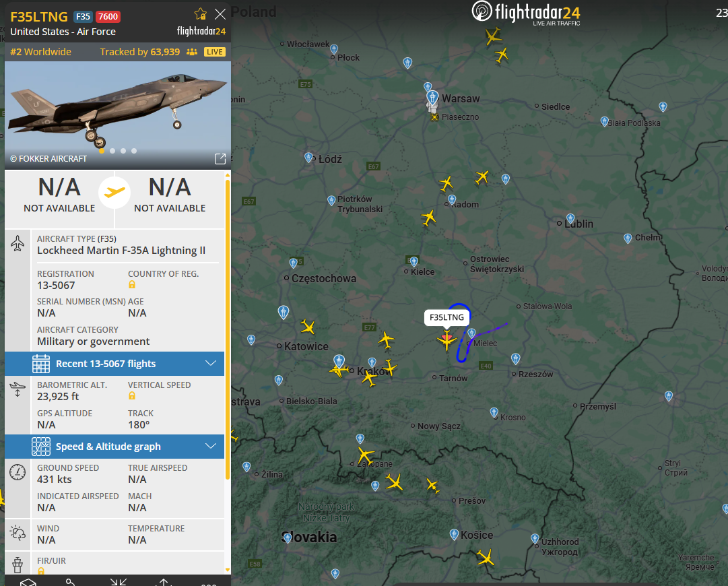The image size is (728, 586).
Task: Select the highlighted F35LTNG aircraft on map
Action: [x=446, y=340]
